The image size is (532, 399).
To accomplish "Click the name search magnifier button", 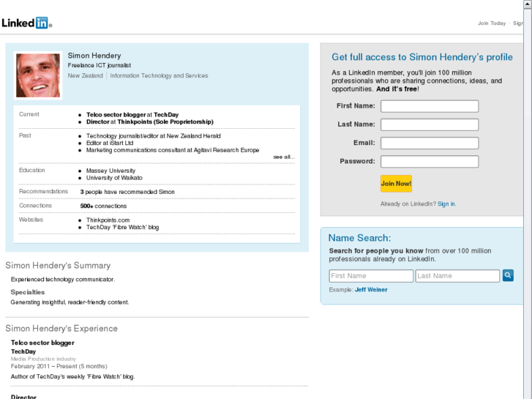I will point(508,275).
